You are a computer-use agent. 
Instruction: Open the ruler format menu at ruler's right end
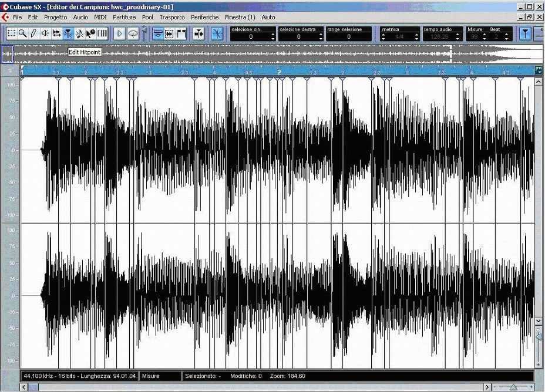tap(539, 70)
